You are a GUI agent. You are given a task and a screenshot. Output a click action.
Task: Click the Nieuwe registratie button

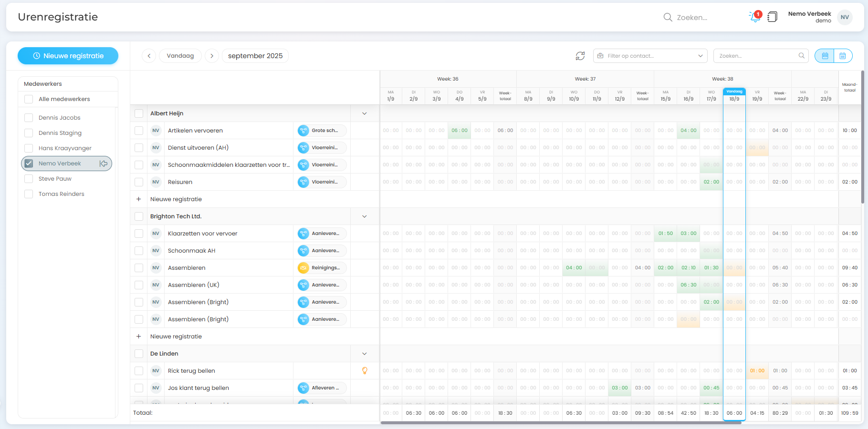point(68,56)
